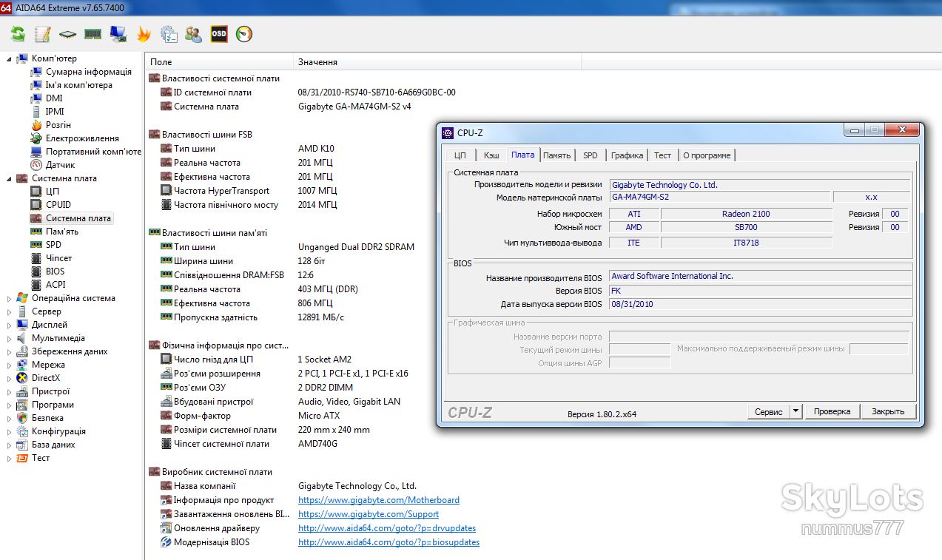Select the ACPI tree item

[x=55, y=285]
